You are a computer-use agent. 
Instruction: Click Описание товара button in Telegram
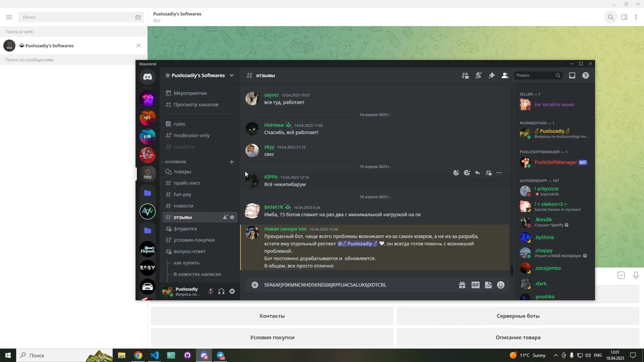(518, 337)
